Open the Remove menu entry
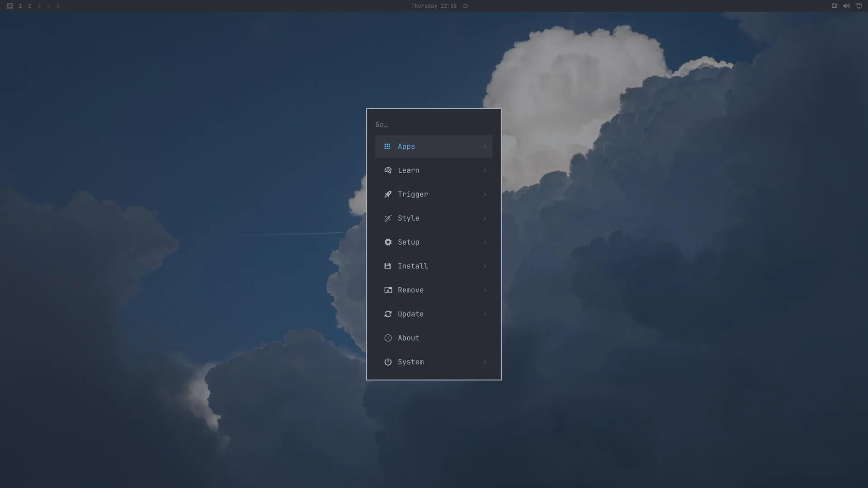The image size is (868, 488). 434,290
